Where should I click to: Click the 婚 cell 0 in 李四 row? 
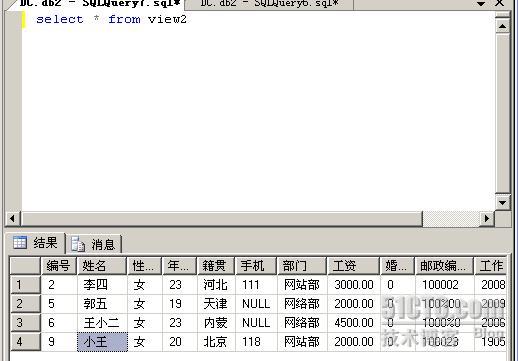coord(398,285)
